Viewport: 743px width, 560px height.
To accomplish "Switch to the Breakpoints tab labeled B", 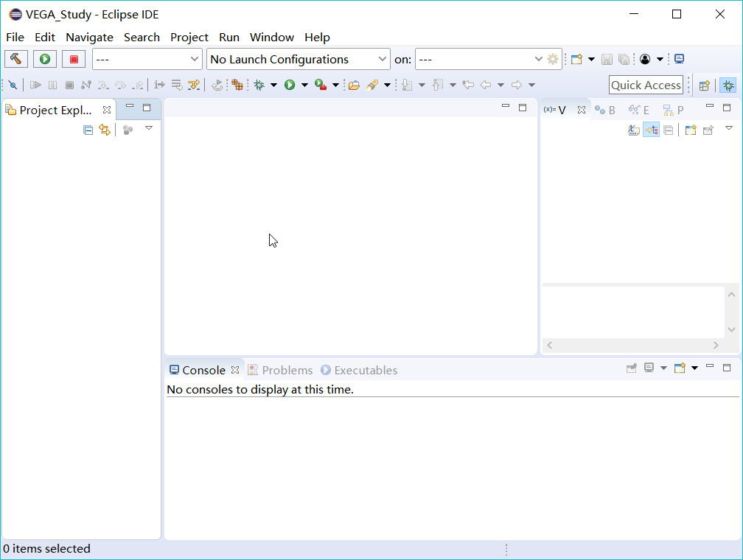I will 605,110.
